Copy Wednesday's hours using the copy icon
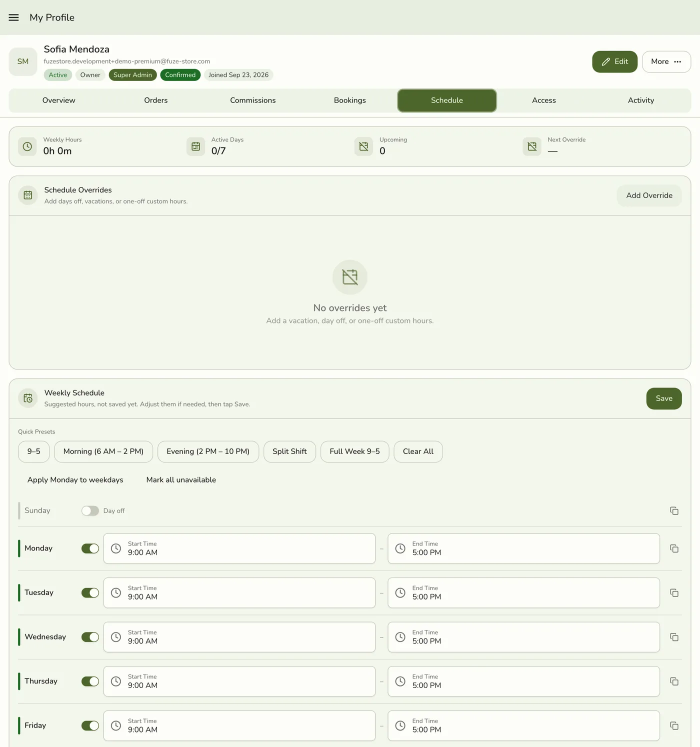700x747 pixels. coord(674,637)
